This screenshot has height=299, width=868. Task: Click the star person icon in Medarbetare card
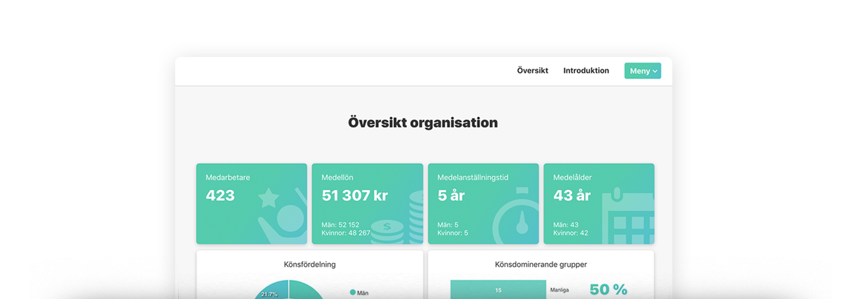(x=283, y=216)
